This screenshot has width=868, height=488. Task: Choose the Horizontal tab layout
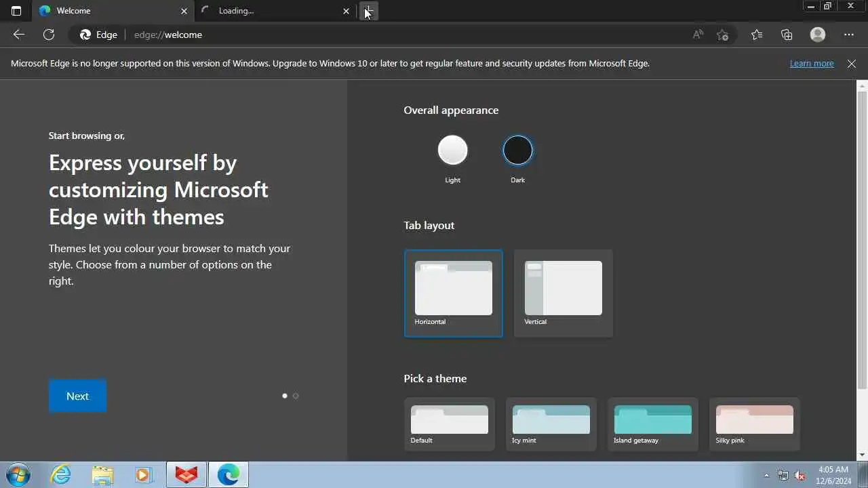453,293
